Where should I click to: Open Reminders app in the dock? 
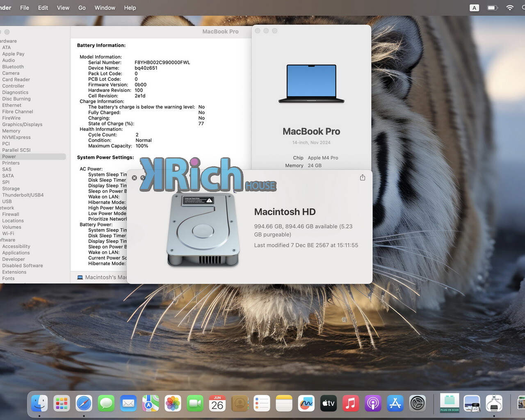[262, 404]
